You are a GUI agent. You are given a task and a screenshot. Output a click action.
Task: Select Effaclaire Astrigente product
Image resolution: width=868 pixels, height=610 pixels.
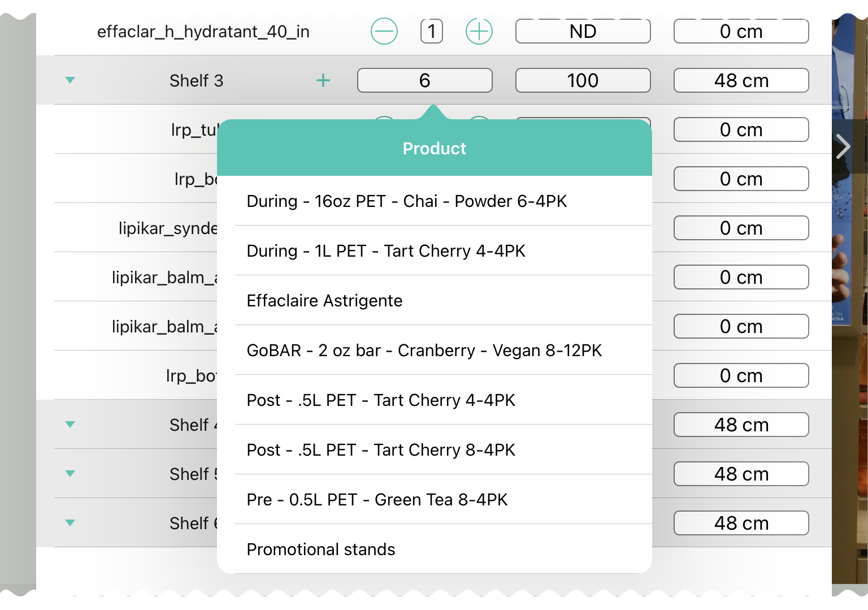(x=324, y=301)
